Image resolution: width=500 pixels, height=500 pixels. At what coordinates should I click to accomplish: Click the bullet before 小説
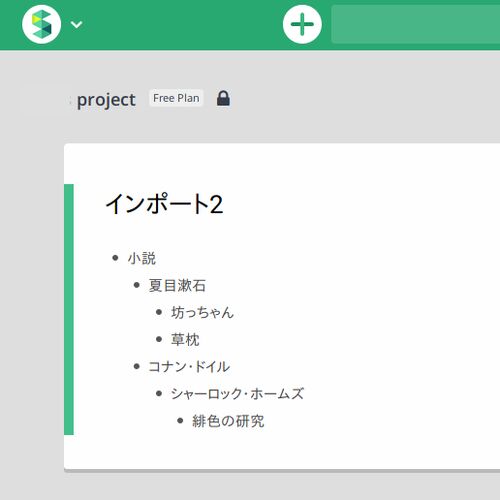(115, 258)
